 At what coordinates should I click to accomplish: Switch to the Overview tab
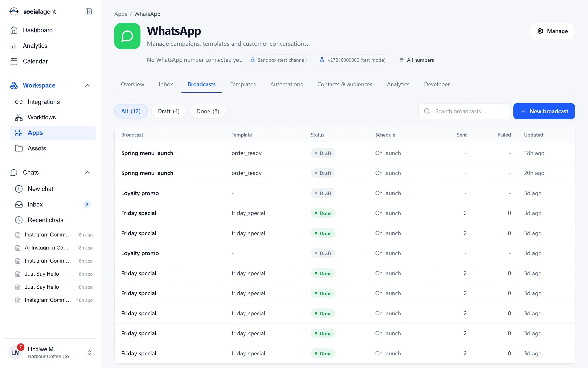(x=133, y=84)
